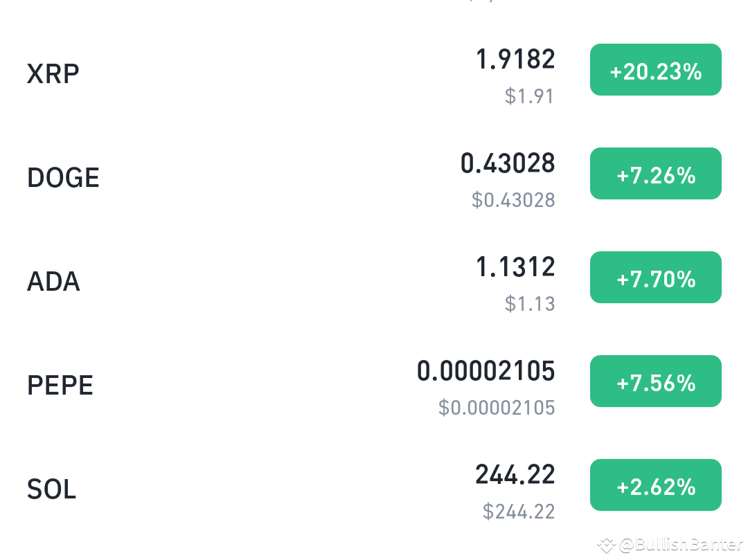Select the PEPE price 0.00002105
Image resolution: width=748 pixels, height=560 pixels.
coord(485,372)
